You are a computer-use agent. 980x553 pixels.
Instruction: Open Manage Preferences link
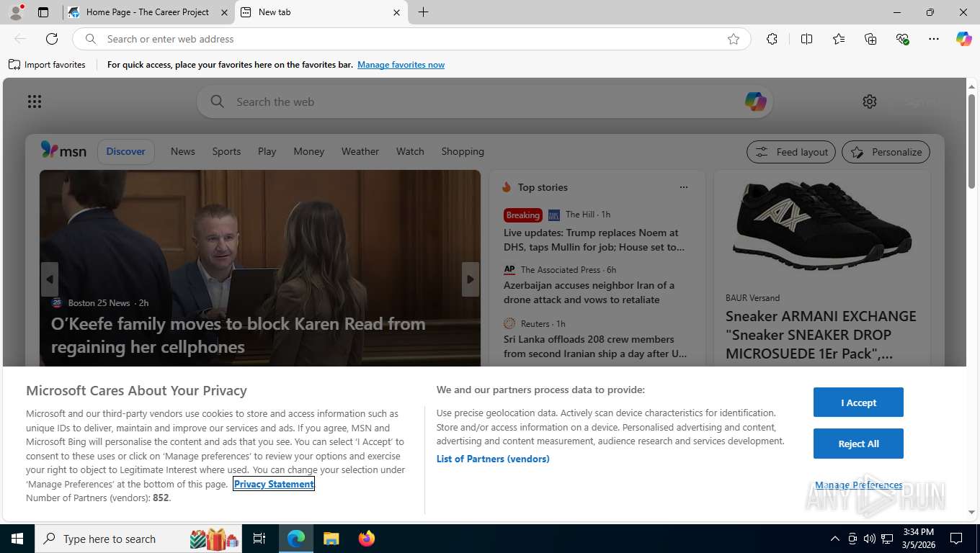(858, 485)
